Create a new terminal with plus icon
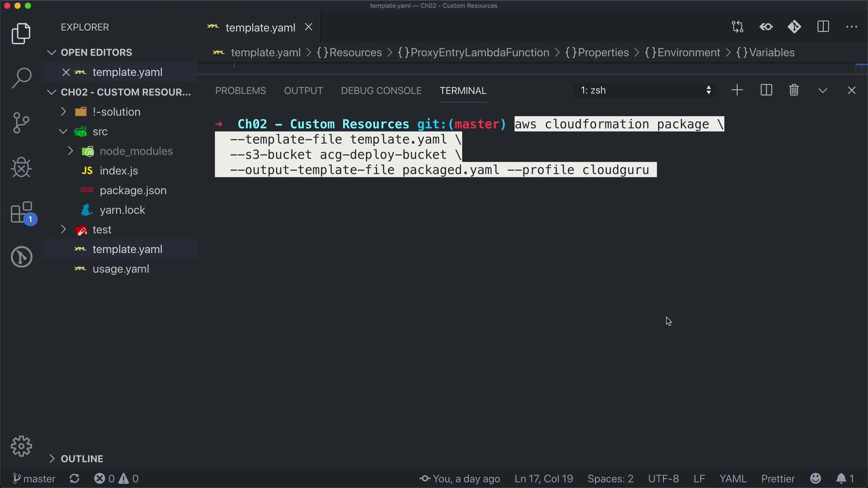Image resolution: width=868 pixels, height=488 pixels. coord(737,90)
